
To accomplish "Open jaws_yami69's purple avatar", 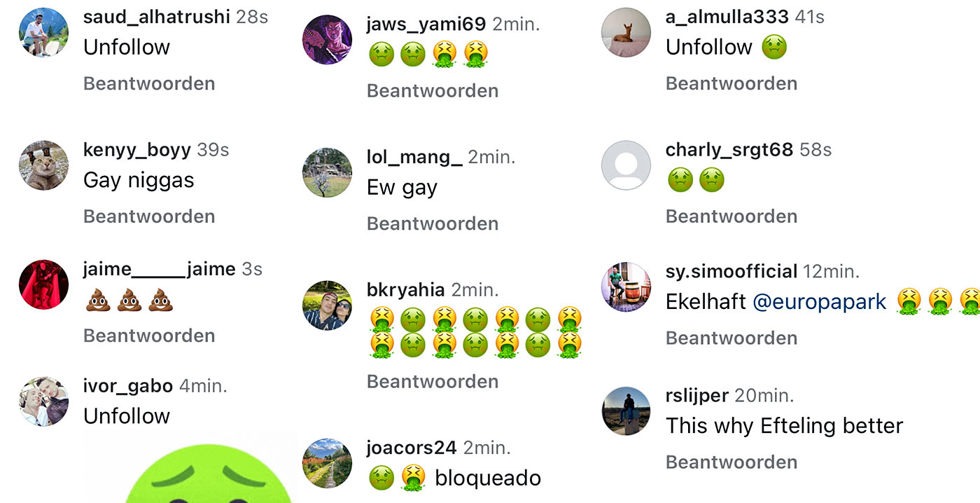I will coord(327,39).
